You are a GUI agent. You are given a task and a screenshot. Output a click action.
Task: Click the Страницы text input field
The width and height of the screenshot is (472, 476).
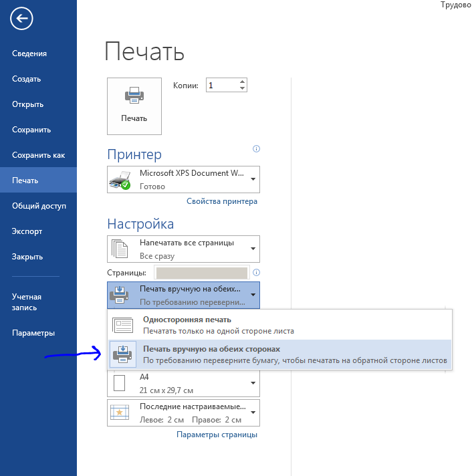click(x=201, y=273)
